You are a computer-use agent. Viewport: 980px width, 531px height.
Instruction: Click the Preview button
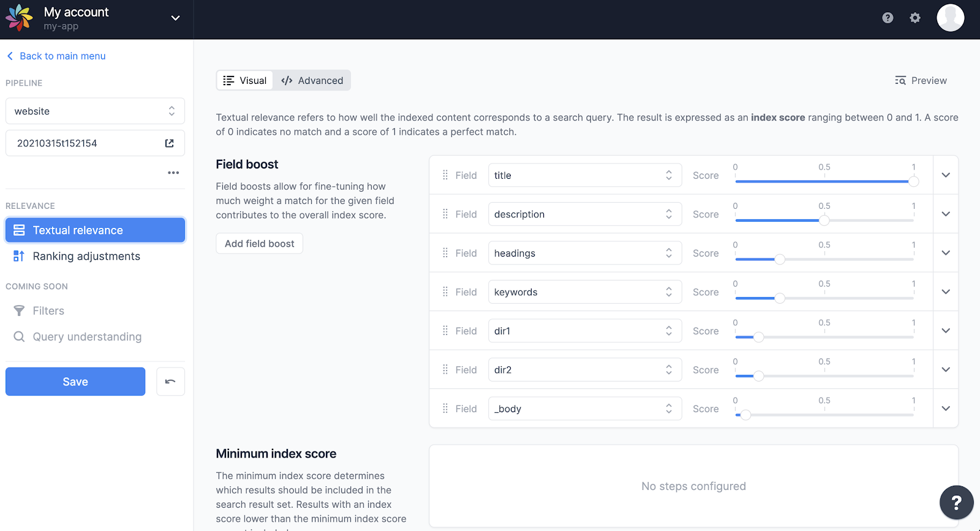pyautogui.click(x=921, y=81)
